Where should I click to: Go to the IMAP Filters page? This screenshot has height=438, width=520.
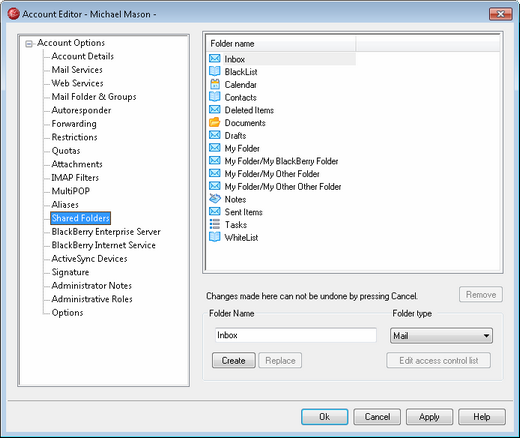click(75, 178)
